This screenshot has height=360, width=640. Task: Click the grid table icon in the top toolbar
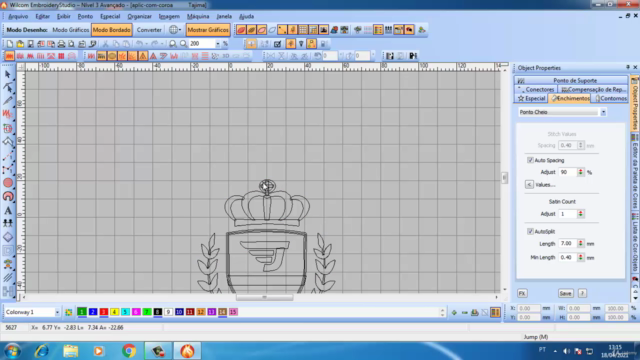(x=303, y=30)
